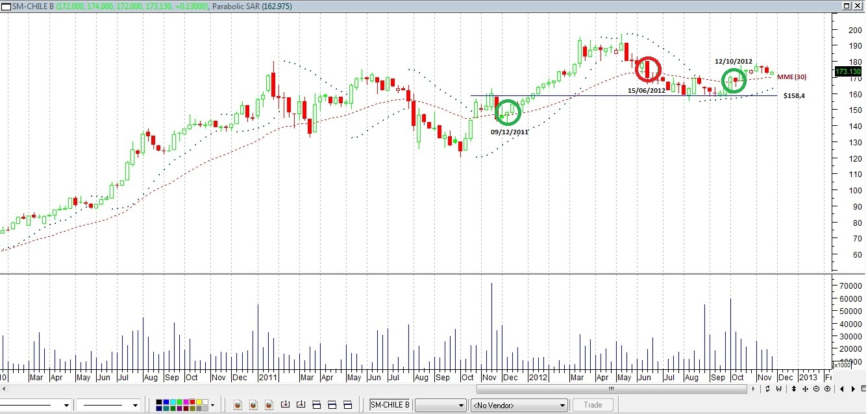The height and width of the screenshot is (414, 868).
Task: Click the 2012 label on date axis
Action: tap(538, 377)
